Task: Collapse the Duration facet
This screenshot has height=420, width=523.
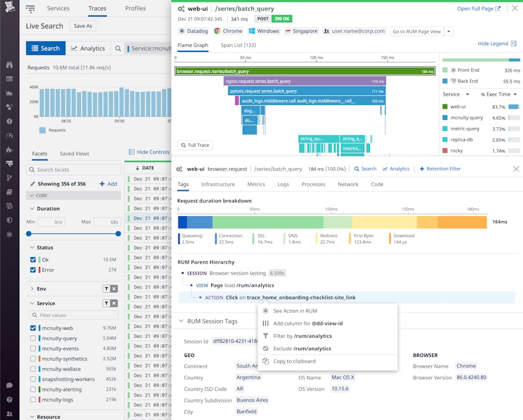Action: (32, 209)
